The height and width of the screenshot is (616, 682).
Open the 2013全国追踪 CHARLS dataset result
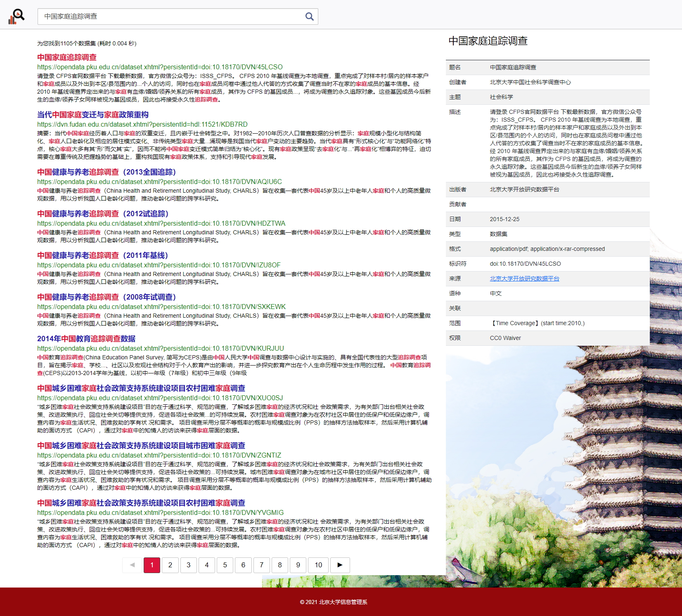coord(107,172)
